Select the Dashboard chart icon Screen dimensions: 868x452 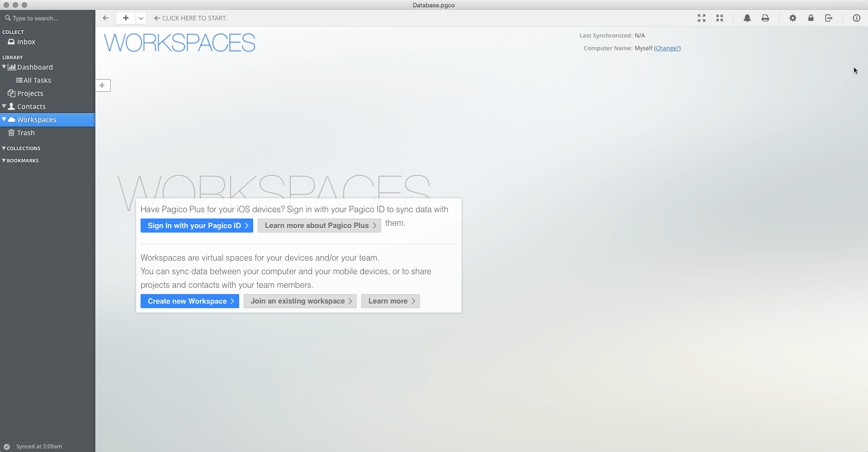coord(12,67)
